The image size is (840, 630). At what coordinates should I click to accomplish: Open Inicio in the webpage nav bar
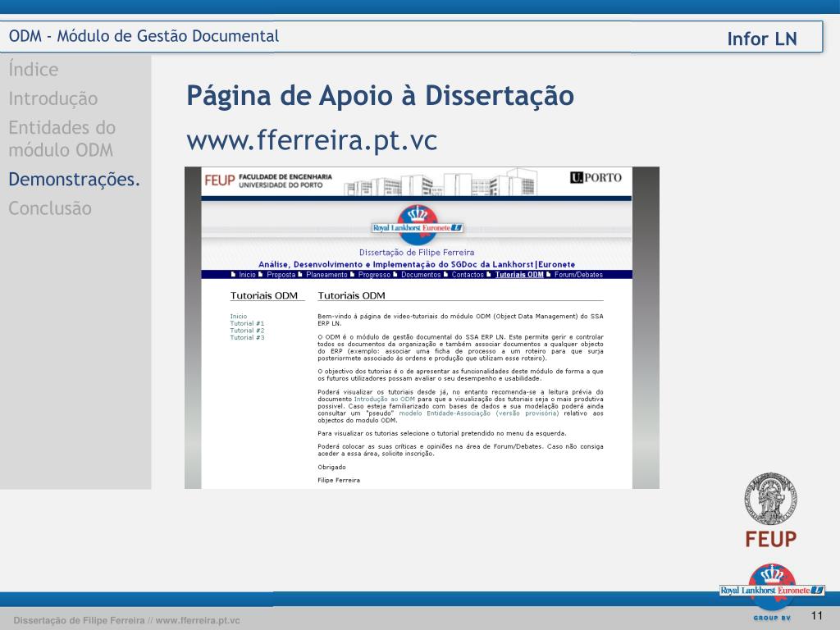click(x=247, y=275)
